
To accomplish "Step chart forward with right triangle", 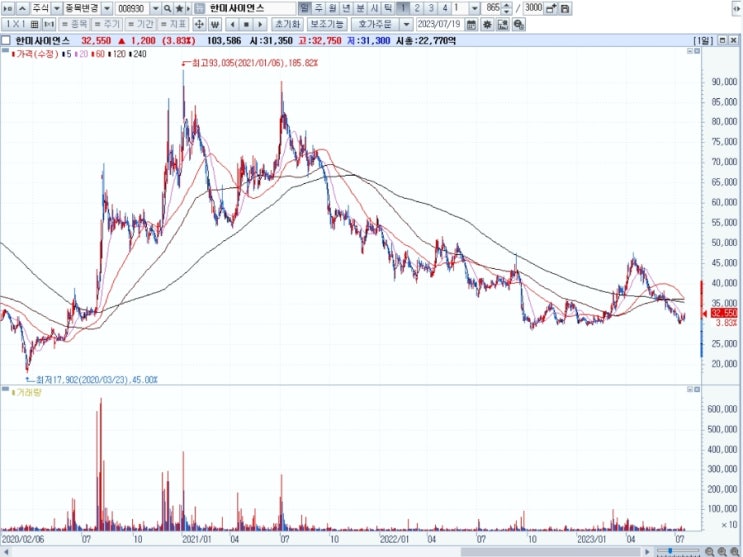I will coord(260,24).
